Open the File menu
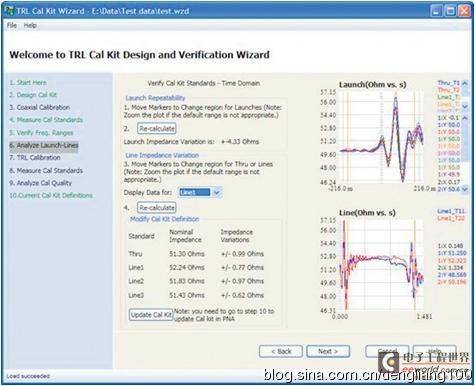 pos(12,25)
